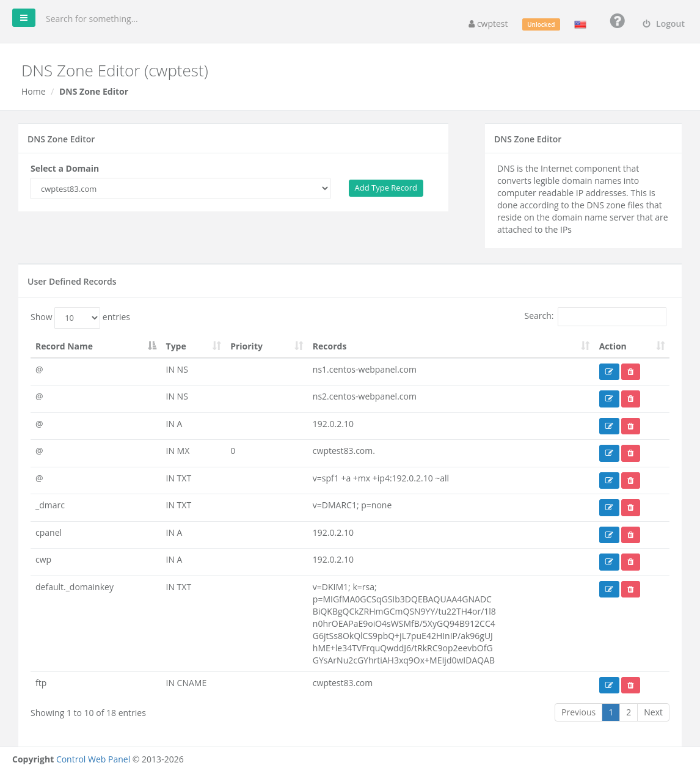Viewport: 700px width, 771px height.
Task: Focus the records table Search field
Action: (612, 316)
